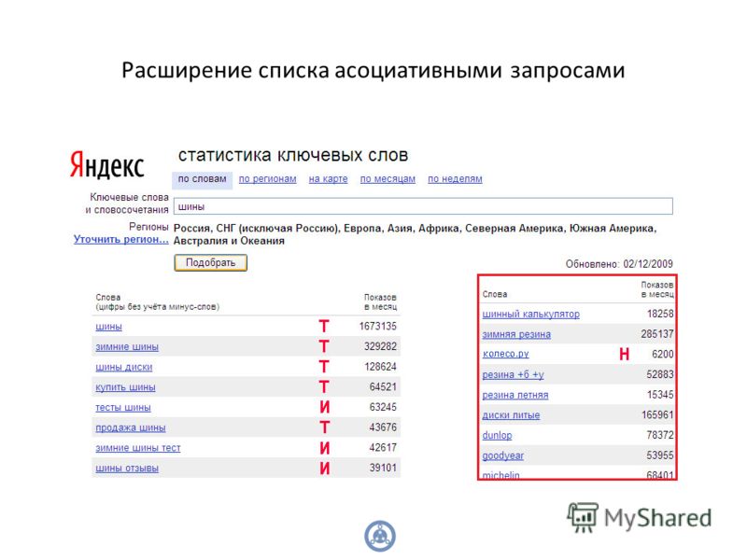Open the 'колесо.ру' link
This screenshot has width=747, height=560.
[505, 355]
